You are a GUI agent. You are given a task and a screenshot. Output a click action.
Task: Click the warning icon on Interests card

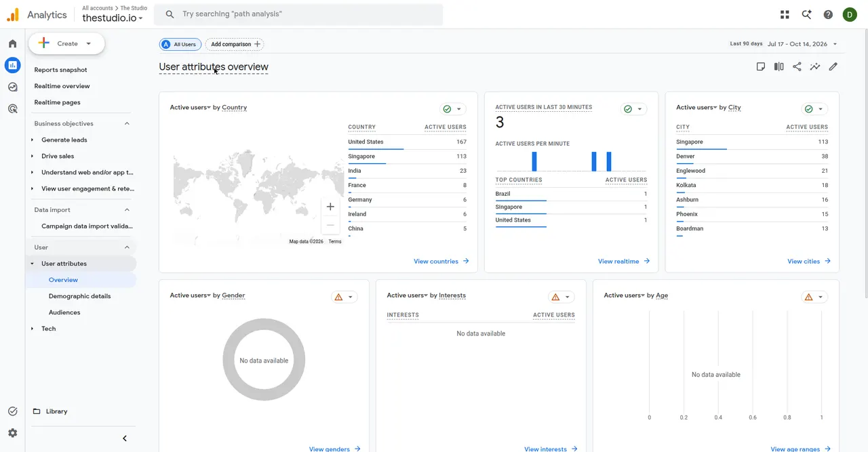pyautogui.click(x=555, y=297)
